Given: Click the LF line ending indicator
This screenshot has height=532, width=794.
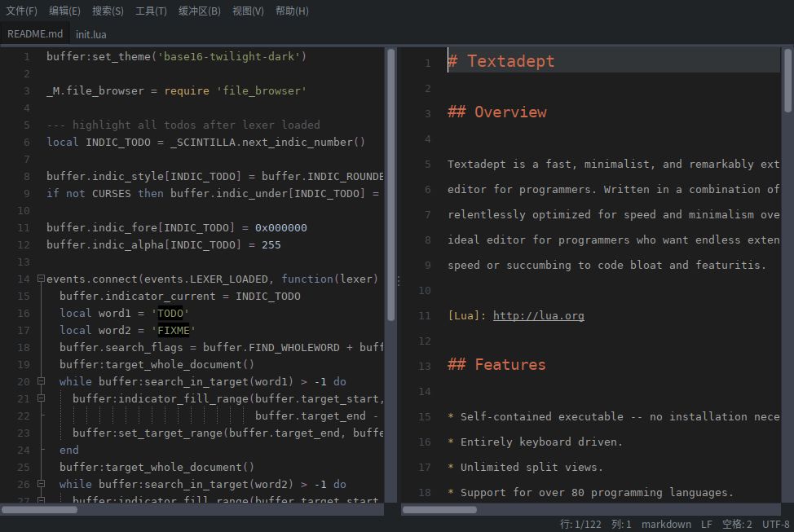Looking at the screenshot, I should pyautogui.click(x=707, y=524).
